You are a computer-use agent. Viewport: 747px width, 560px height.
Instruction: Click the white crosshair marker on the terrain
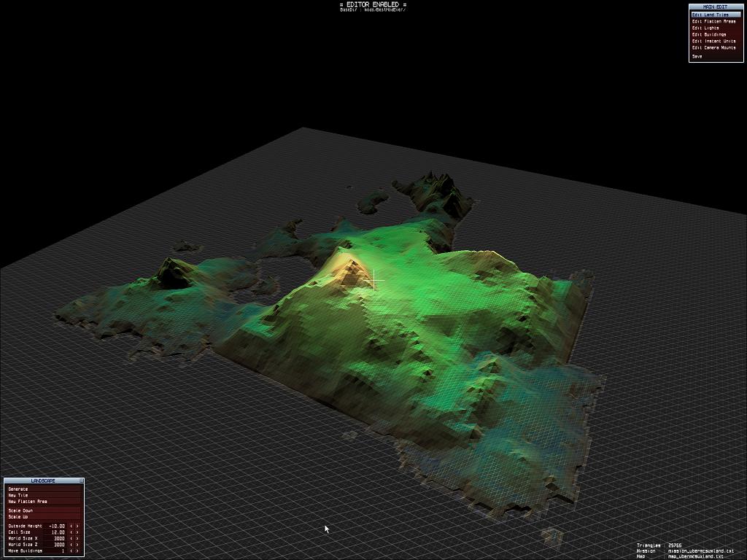point(374,281)
